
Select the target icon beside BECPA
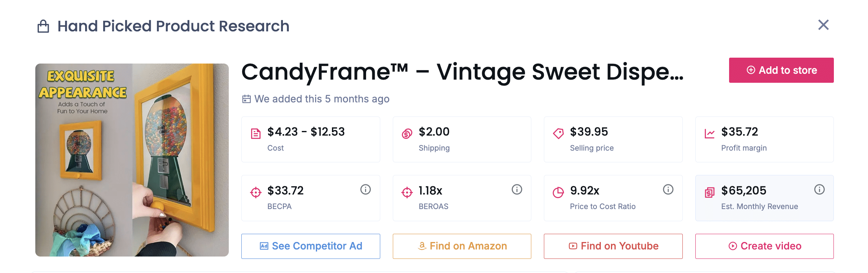click(255, 192)
